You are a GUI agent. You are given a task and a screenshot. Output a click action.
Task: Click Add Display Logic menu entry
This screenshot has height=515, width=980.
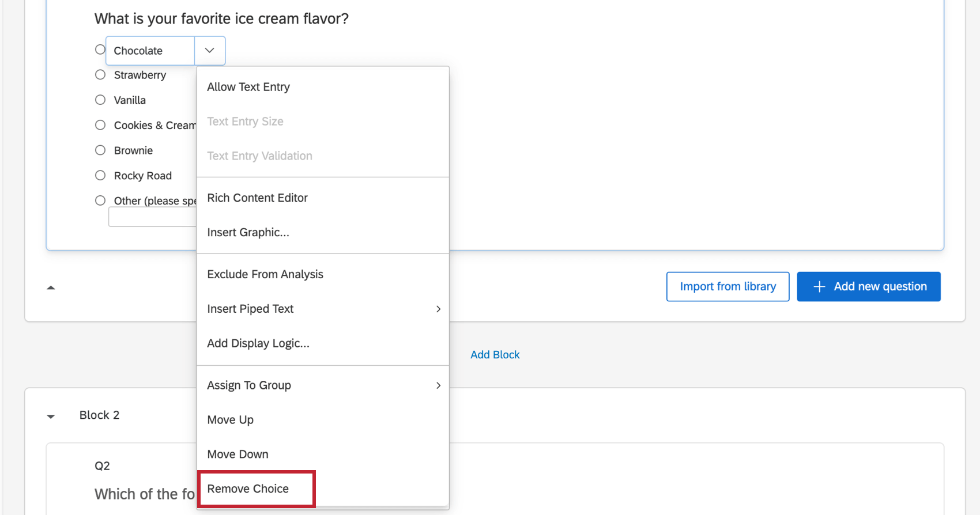point(258,343)
